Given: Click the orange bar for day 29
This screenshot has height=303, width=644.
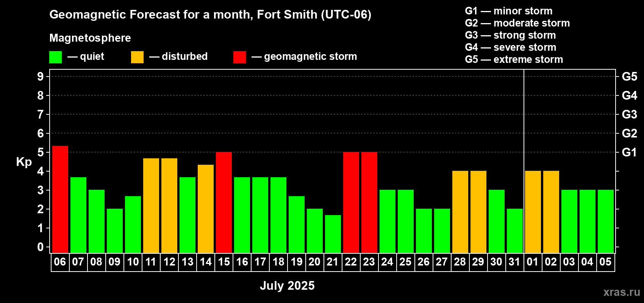Looking at the screenshot, I should (x=478, y=212).
